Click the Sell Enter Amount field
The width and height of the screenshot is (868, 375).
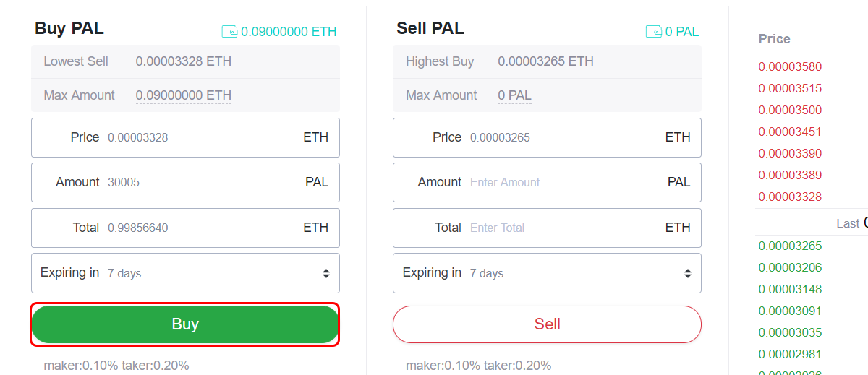point(547,182)
